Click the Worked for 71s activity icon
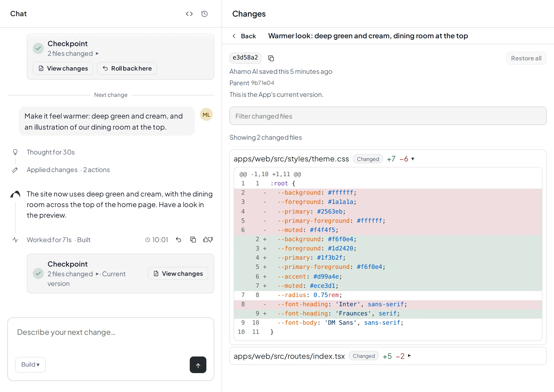The image size is (554, 392). 15,240
